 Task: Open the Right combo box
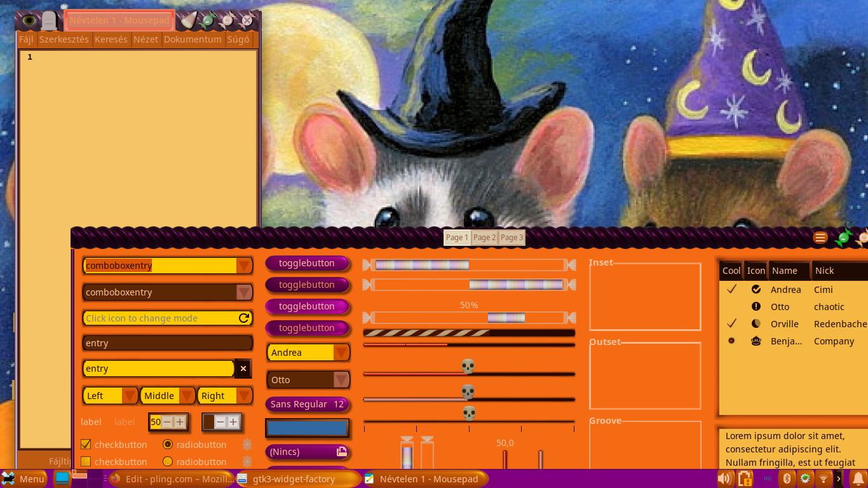(x=225, y=396)
